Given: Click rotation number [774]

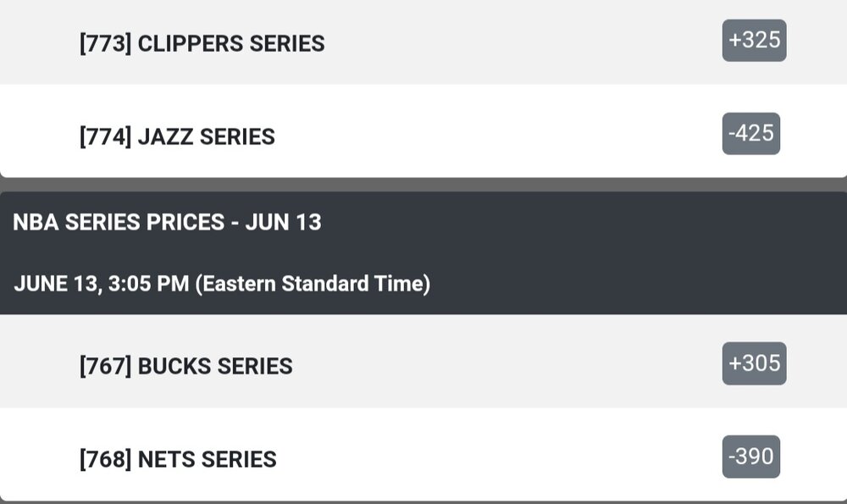Looking at the screenshot, I should click(105, 137).
